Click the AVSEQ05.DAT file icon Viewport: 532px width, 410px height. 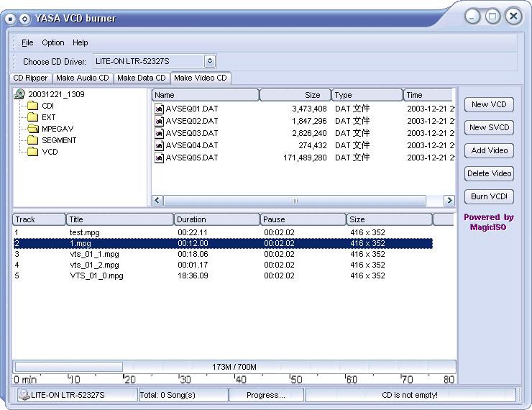coord(160,158)
